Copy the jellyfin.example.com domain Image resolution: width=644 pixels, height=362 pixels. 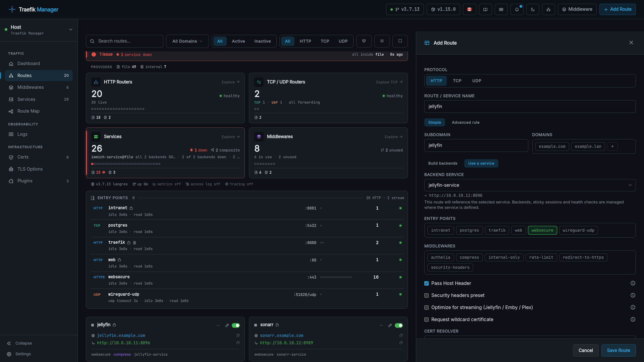(238, 336)
